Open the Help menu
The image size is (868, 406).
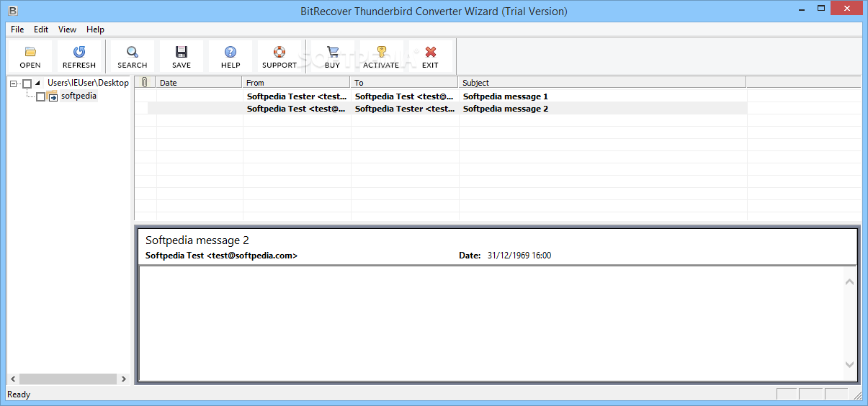pyautogui.click(x=95, y=30)
